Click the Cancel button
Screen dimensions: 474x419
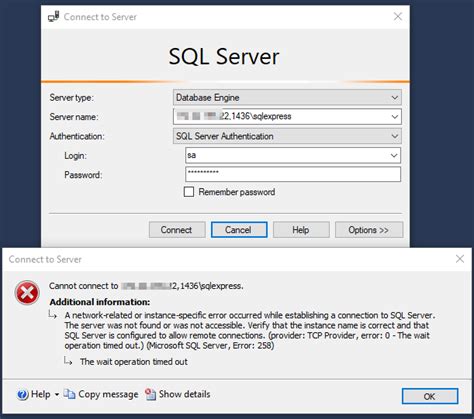[x=239, y=230]
